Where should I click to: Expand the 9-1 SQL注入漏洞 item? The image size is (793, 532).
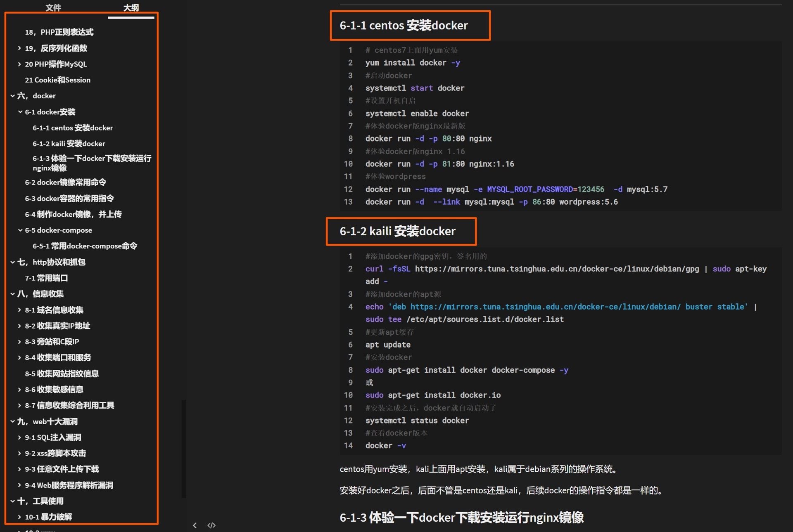[19, 437]
